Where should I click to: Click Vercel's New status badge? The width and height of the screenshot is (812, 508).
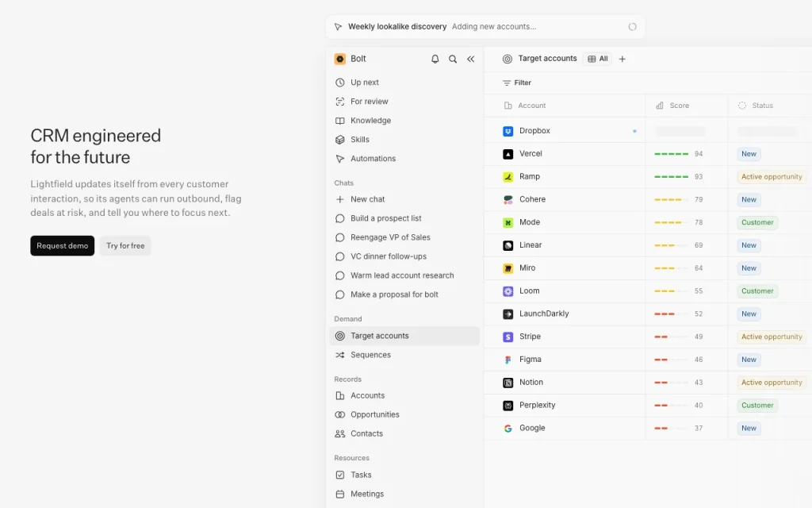[749, 154]
